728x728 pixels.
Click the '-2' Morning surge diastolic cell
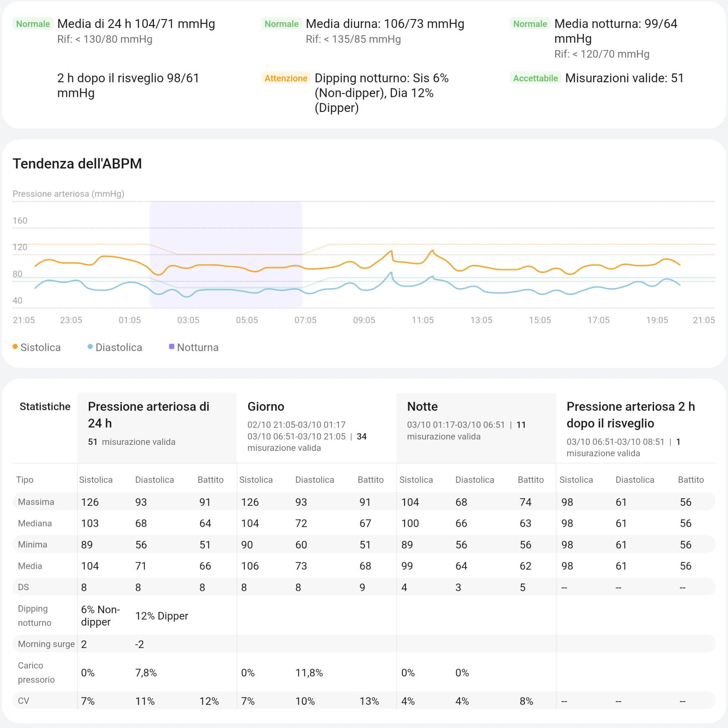pos(140,644)
